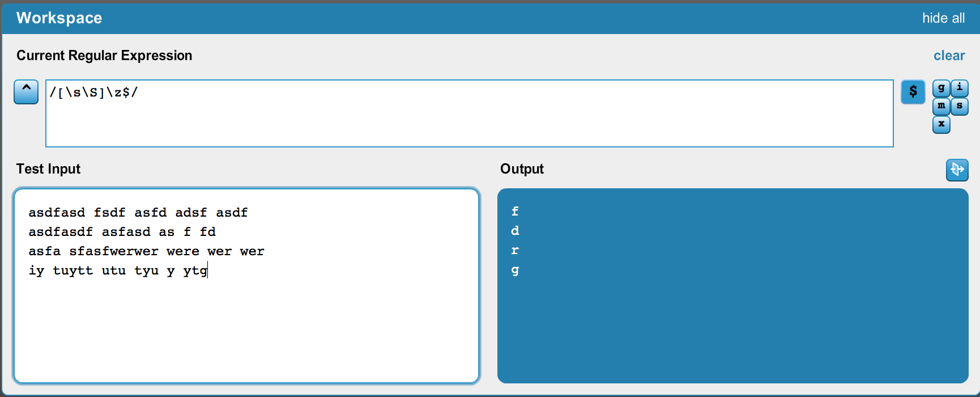Viewport: 980px width, 397px height.
Task: Click the 'g' match in Output
Action: click(515, 270)
